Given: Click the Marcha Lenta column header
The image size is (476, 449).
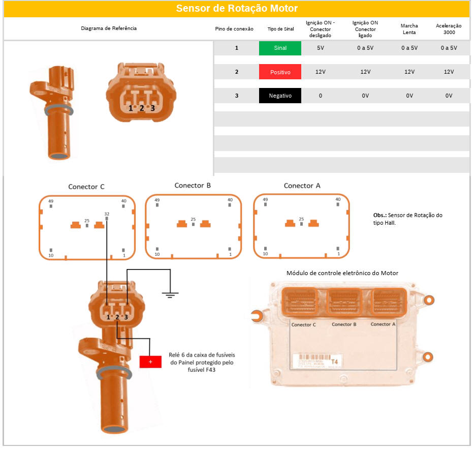Looking at the screenshot, I should pos(408,29).
